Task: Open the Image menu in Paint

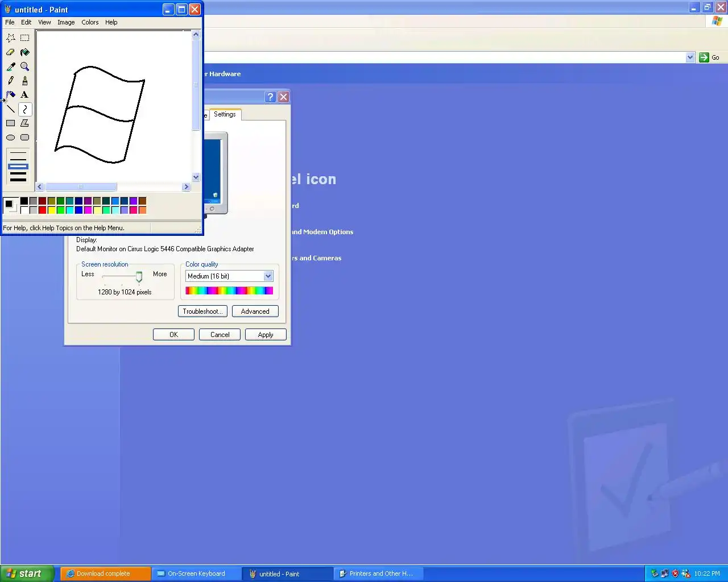Action: [66, 22]
